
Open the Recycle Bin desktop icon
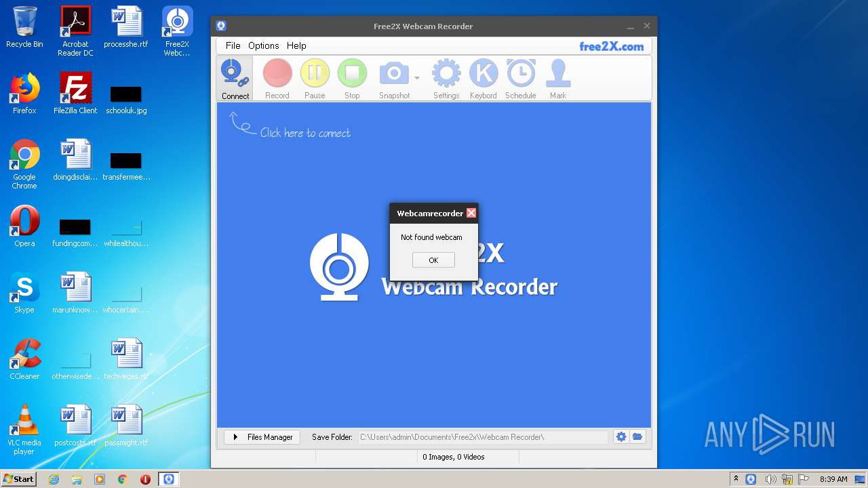click(x=24, y=27)
